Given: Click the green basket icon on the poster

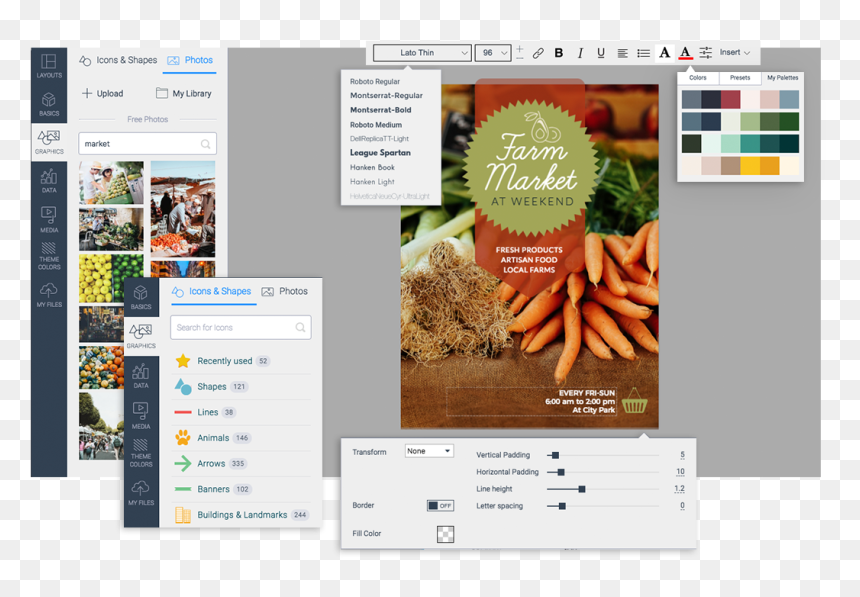Looking at the screenshot, I should tap(635, 401).
